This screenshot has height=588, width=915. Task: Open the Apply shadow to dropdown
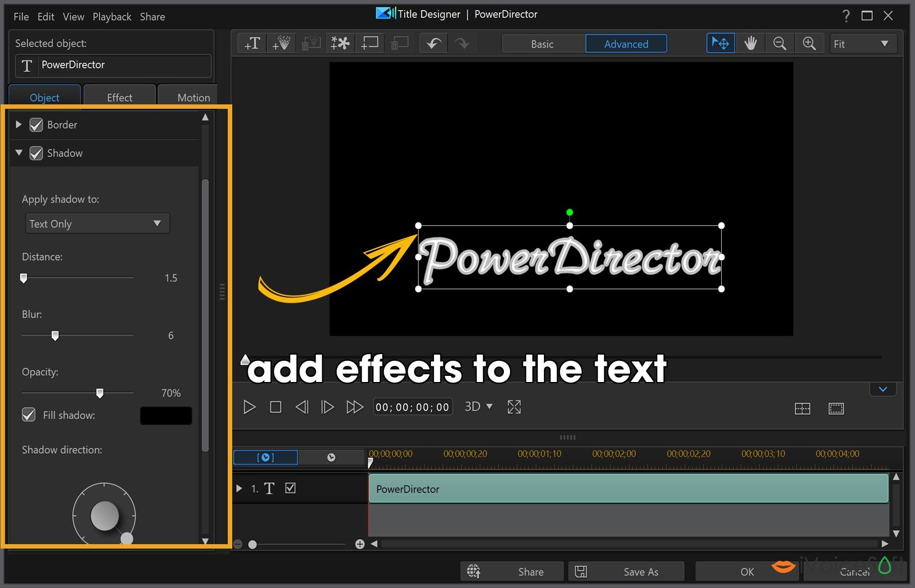coord(97,224)
